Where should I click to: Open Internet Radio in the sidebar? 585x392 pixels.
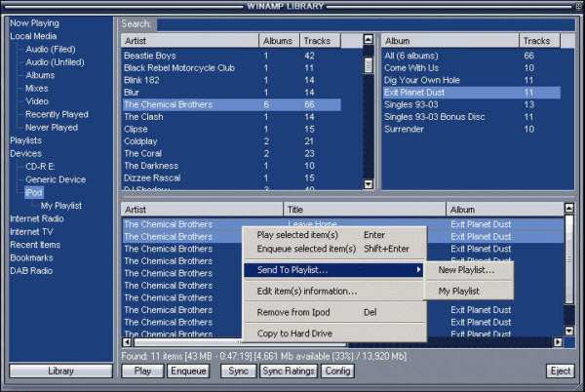[36, 218]
